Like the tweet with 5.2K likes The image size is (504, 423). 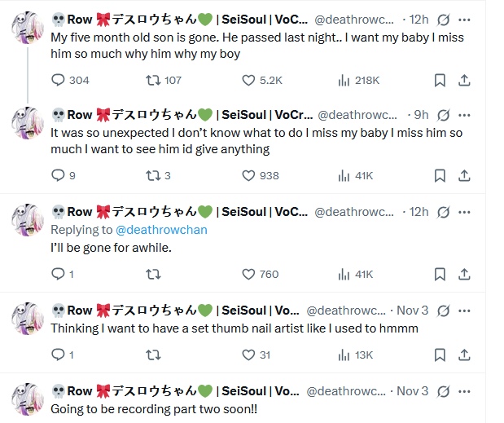[249, 80]
